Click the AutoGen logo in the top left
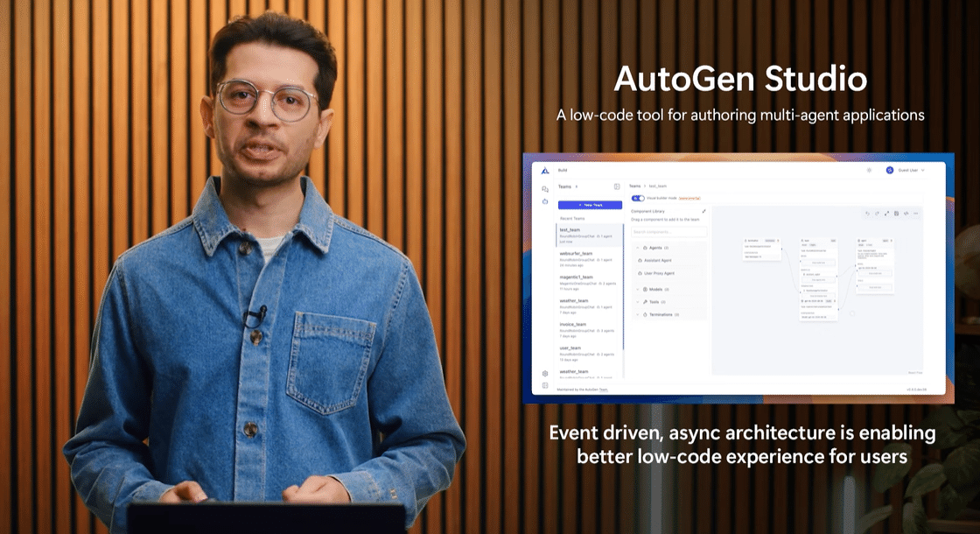Viewport: 980px width, 534px height. (x=545, y=172)
